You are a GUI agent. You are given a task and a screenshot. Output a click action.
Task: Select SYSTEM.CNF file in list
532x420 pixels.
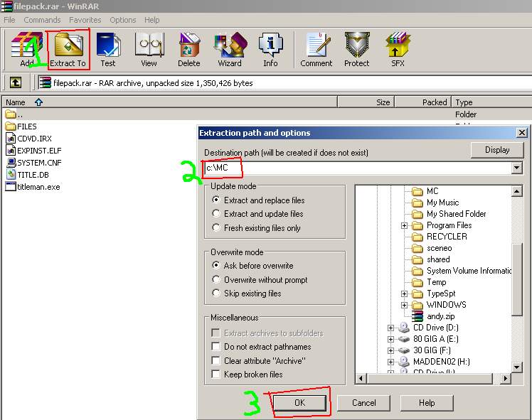point(34,163)
